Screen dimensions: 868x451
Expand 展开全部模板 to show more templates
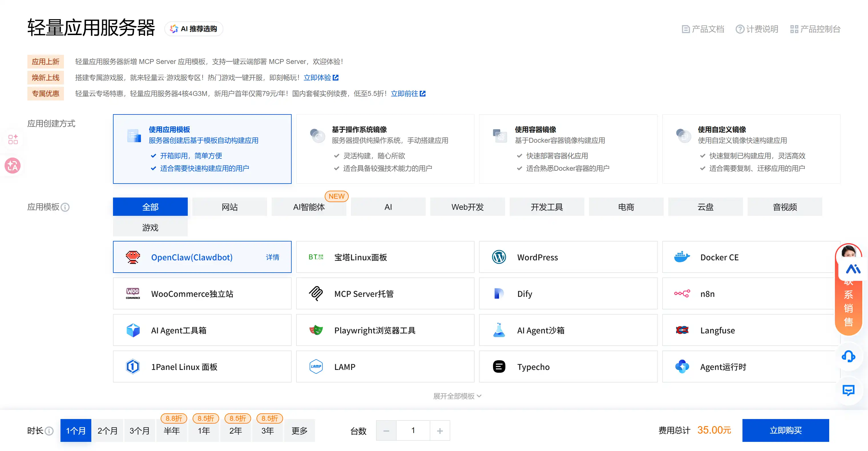tap(457, 396)
